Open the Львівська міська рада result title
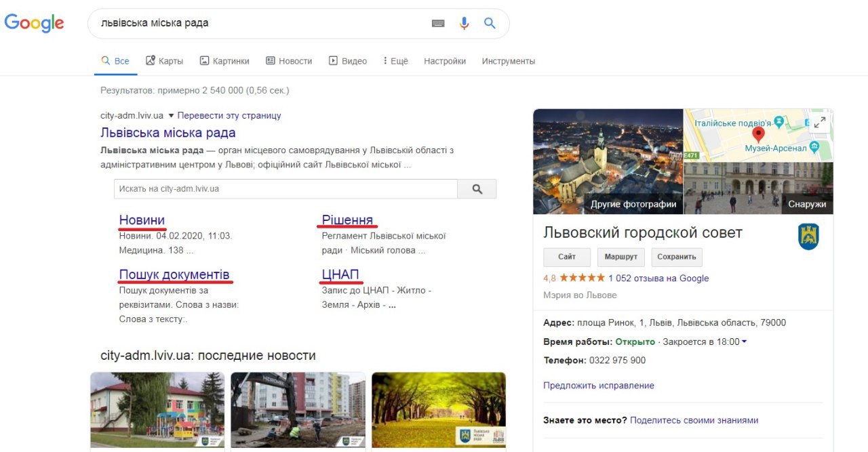This screenshot has width=868, height=452. 168,133
